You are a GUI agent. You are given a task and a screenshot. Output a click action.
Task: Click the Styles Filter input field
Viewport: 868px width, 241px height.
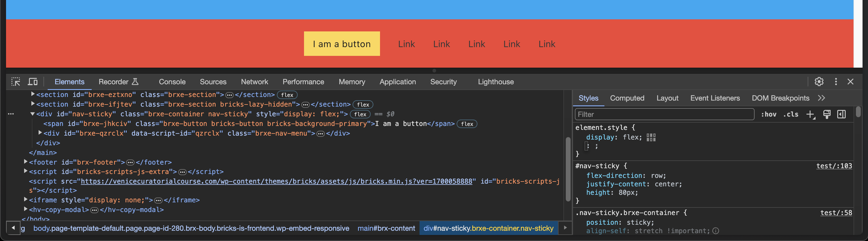(x=664, y=114)
